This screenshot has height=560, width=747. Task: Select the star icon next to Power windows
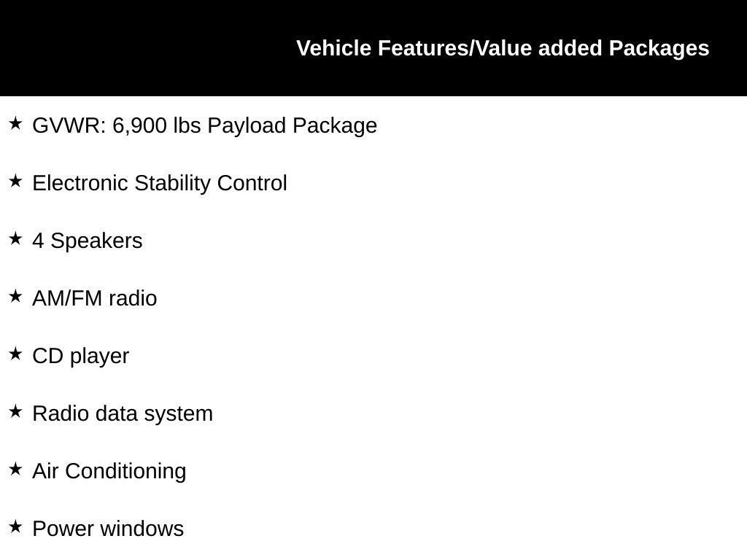[15, 526]
